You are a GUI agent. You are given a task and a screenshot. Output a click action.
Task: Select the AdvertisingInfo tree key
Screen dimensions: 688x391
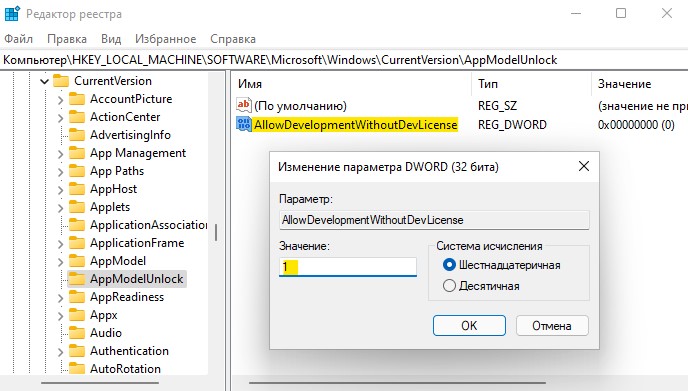coord(130,135)
